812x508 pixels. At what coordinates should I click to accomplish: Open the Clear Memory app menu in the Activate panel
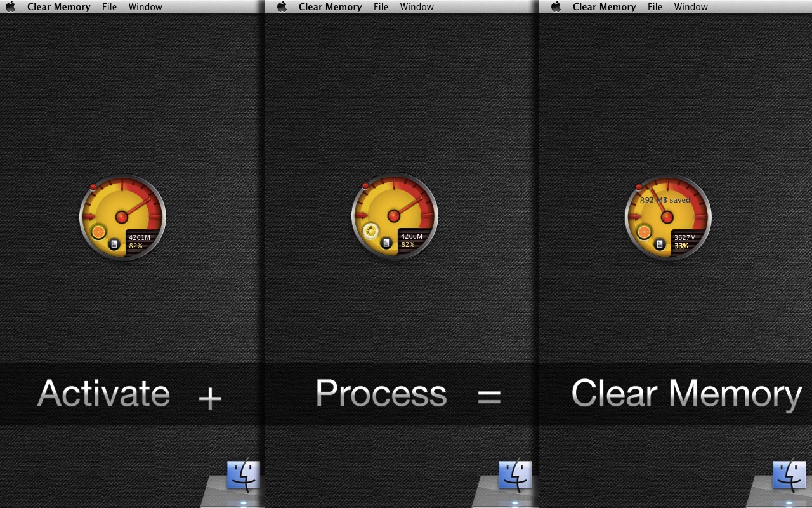point(58,7)
